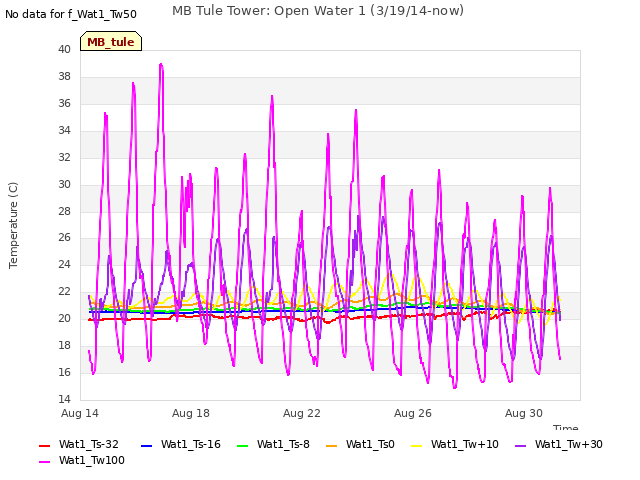Click the orange Wat1_Ts0 legend swatch
Viewport: 640px width, 480px height.
coord(331,446)
